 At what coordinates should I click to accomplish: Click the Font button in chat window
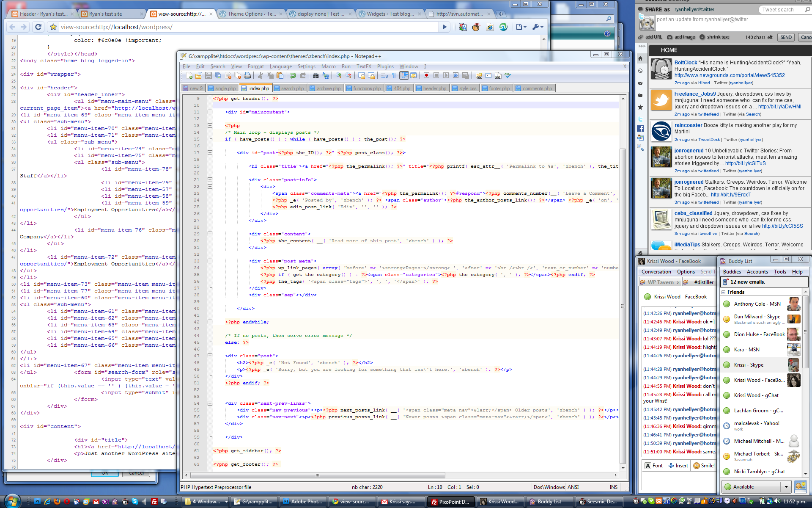click(654, 466)
